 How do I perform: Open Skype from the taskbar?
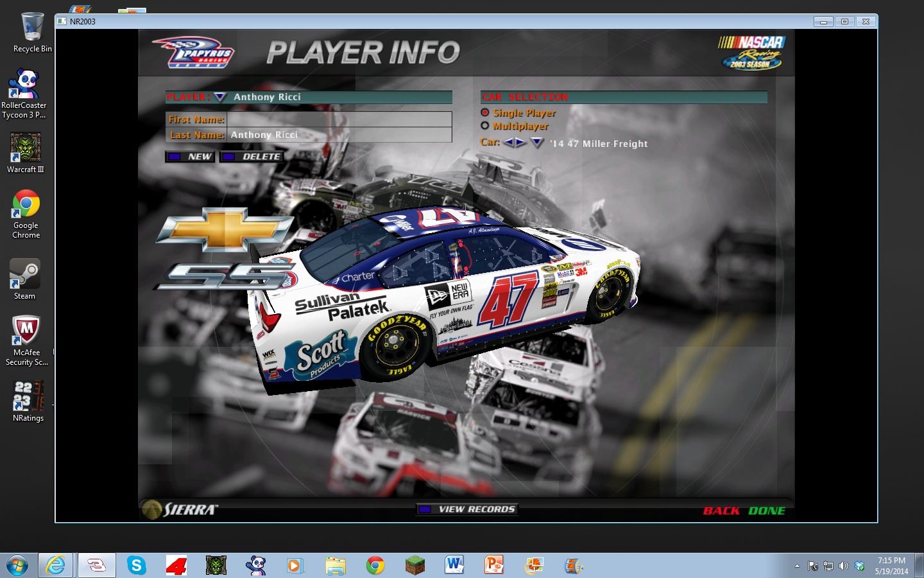coord(136,566)
